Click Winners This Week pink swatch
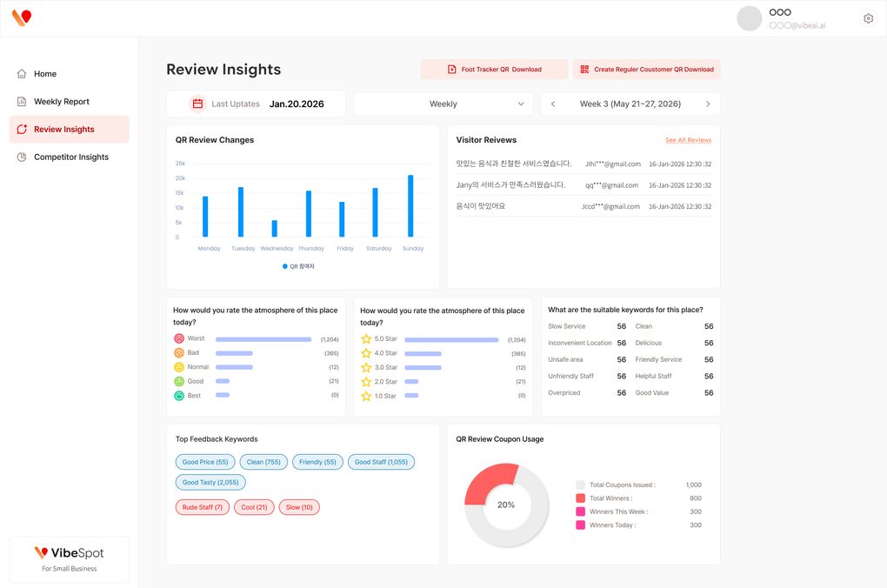Screen dimensions: 887x588 (x=580, y=511)
